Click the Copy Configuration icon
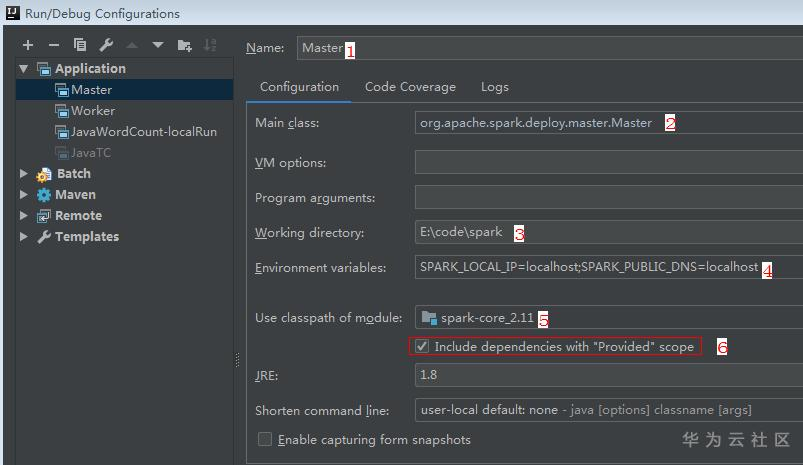The image size is (803, 465). pyautogui.click(x=80, y=45)
